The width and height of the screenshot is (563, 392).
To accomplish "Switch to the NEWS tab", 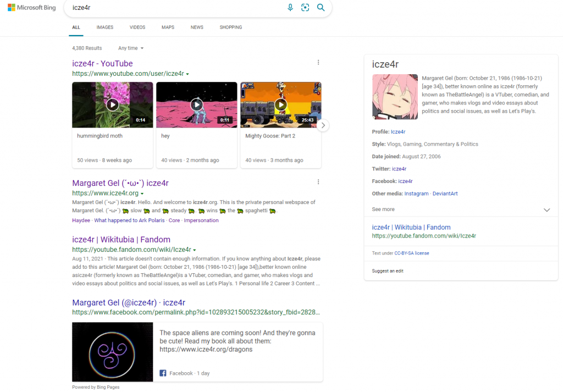I will (x=197, y=27).
